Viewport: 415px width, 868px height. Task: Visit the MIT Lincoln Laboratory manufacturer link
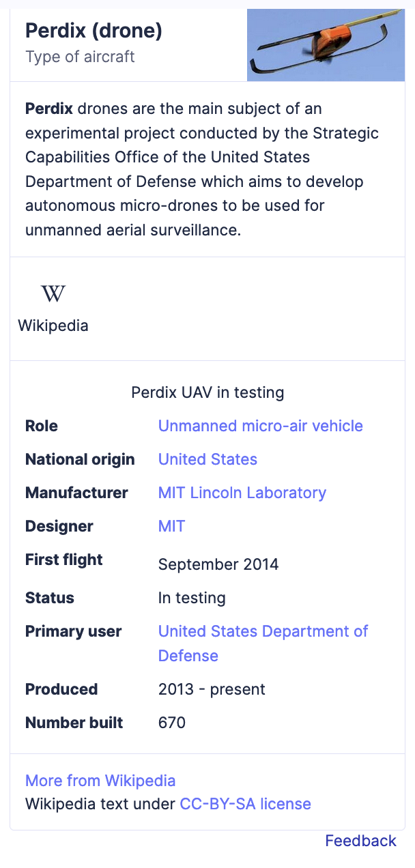(242, 493)
